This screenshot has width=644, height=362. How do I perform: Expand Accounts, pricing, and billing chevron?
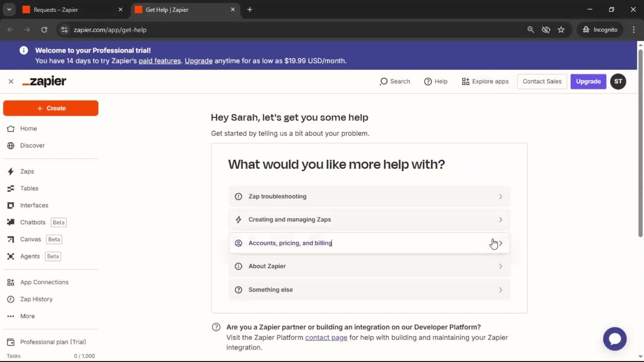click(500, 243)
